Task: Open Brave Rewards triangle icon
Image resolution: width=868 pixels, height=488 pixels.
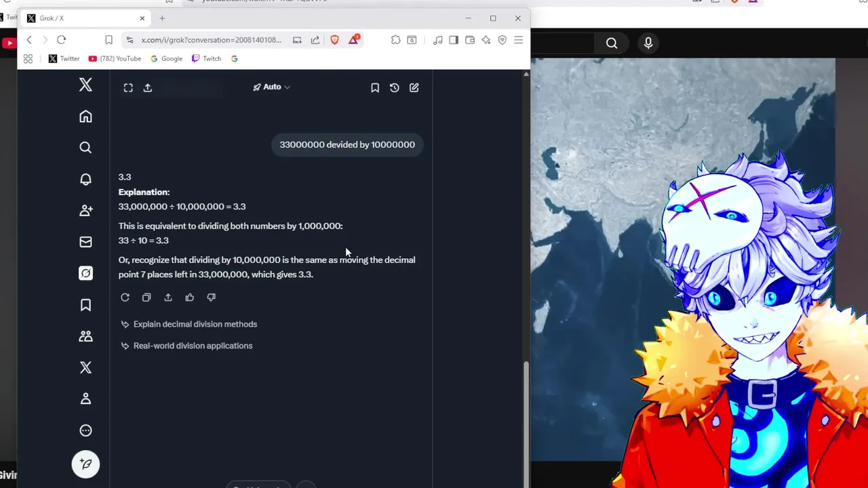Action: pyautogui.click(x=353, y=40)
